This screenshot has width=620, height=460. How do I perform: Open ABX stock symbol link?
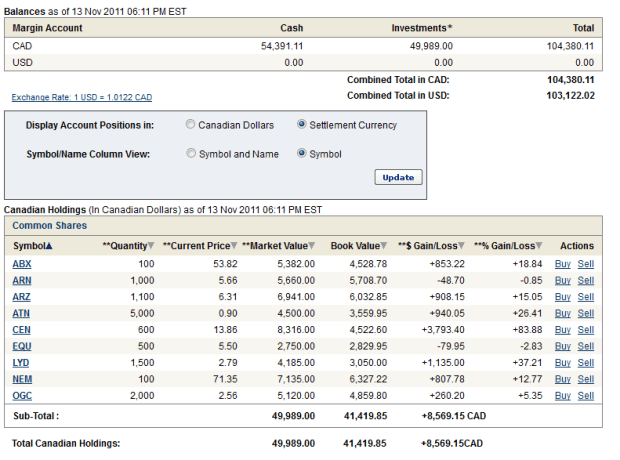click(22, 264)
